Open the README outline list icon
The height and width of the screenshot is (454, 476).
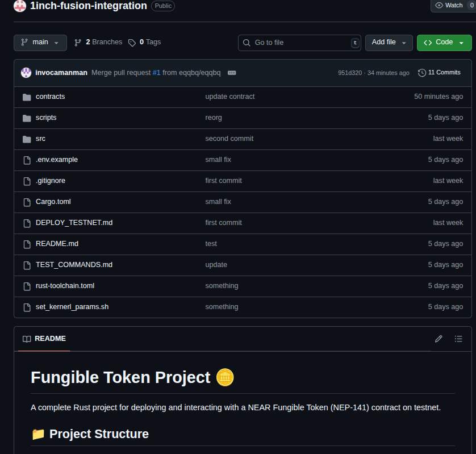click(x=458, y=339)
